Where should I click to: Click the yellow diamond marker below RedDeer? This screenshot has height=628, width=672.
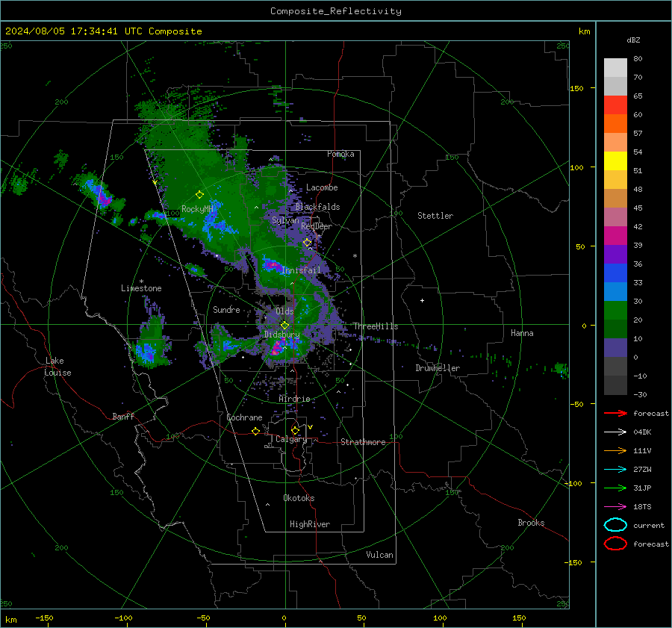[308, 243]
